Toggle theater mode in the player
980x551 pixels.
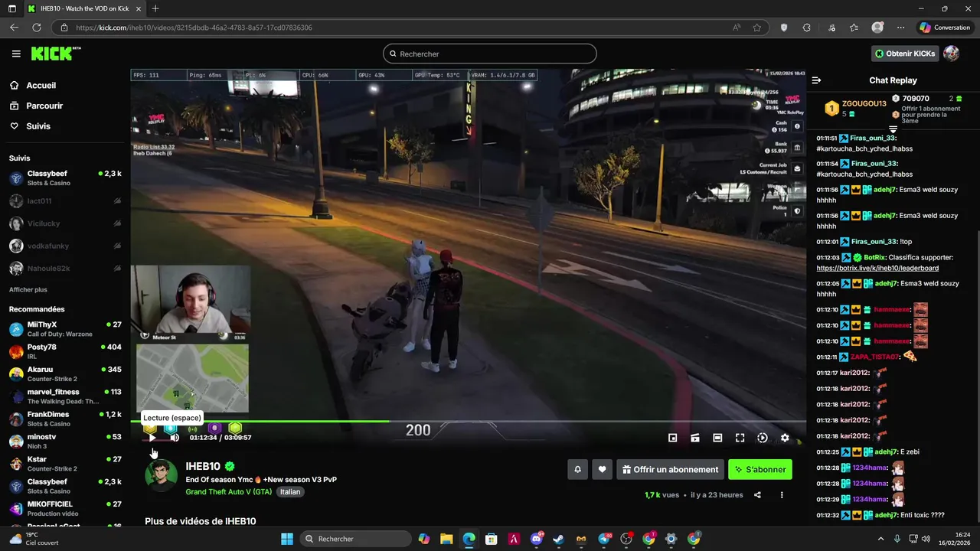click(x=717, y=438)
